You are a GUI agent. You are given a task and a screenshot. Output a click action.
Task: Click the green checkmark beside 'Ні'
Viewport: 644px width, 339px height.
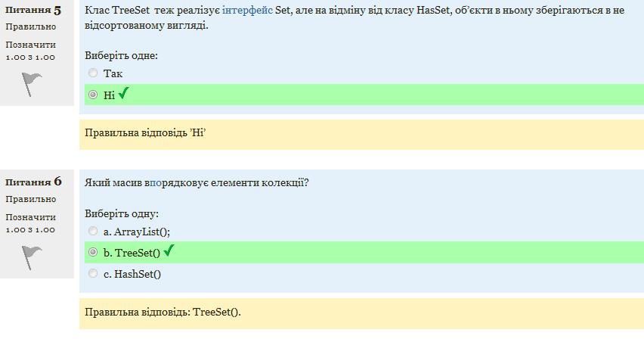tap(124, 93)
